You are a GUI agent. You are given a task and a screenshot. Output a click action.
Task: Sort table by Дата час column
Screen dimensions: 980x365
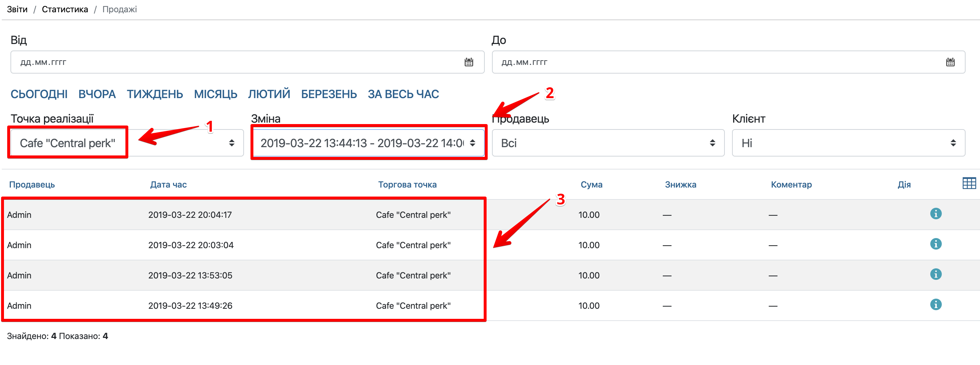click(168, 185)
